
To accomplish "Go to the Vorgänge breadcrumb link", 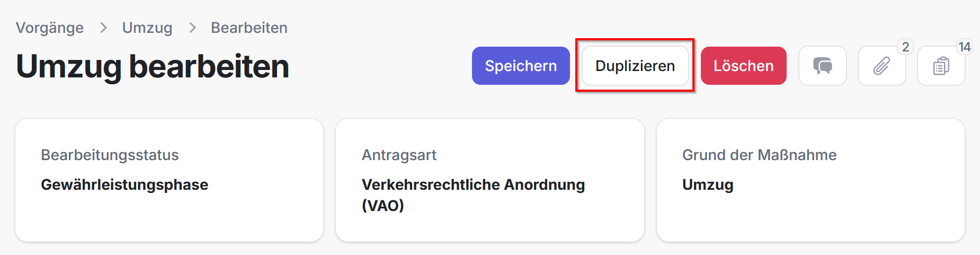I will click(50, 28).
